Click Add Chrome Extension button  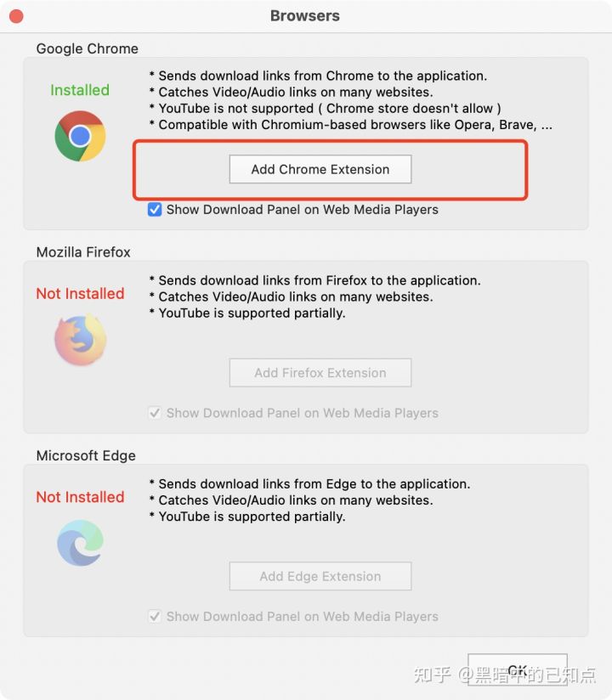tap(320, 169)
